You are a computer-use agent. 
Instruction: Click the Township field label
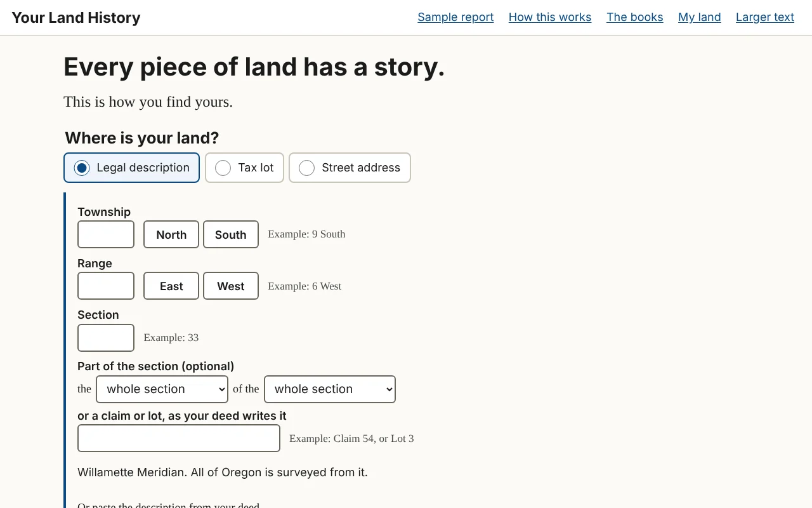point(104,212)
